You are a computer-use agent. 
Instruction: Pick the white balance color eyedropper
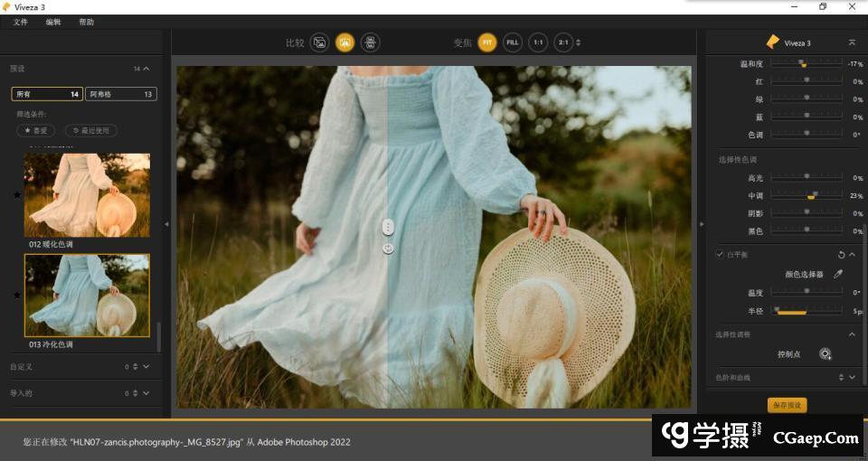coord(837,274)
